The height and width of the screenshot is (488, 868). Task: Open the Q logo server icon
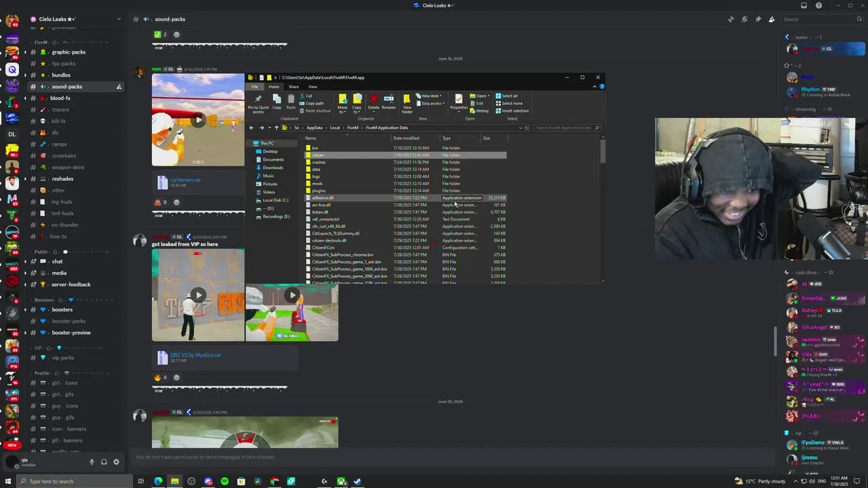[12, 70]
